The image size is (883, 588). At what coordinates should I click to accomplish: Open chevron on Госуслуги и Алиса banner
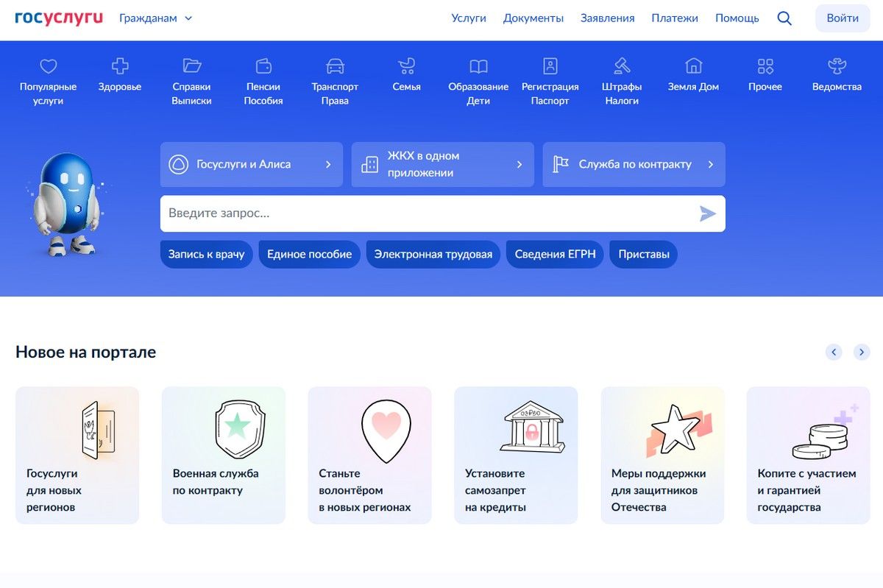[328, 164]
